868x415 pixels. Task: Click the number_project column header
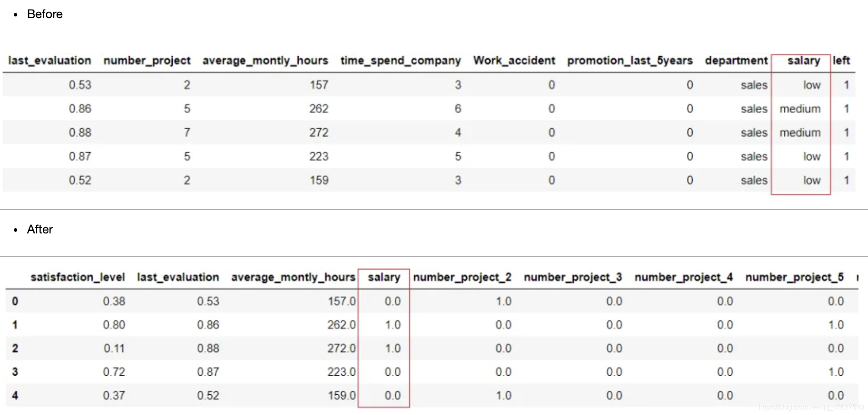pos(147,61)
